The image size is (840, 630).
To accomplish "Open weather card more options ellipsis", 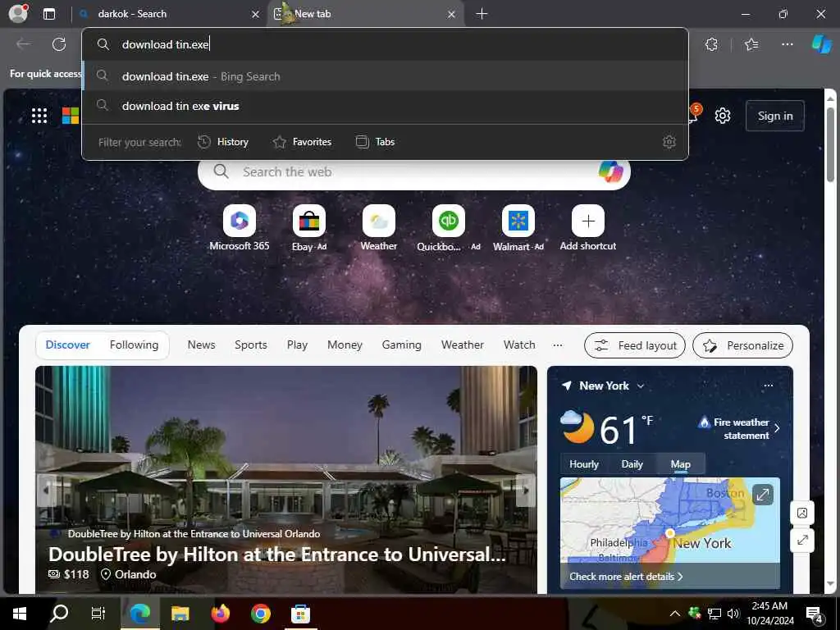I will (768, 386).
